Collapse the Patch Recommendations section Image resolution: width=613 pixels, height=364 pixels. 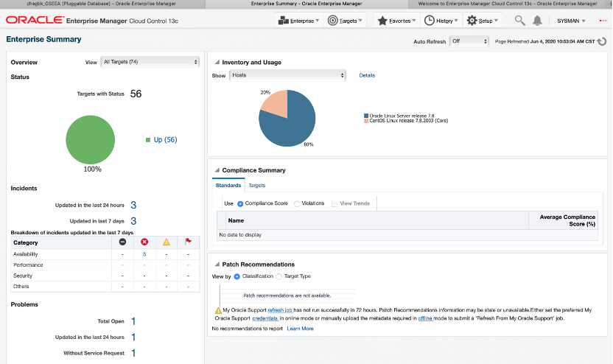coord(217,265)
